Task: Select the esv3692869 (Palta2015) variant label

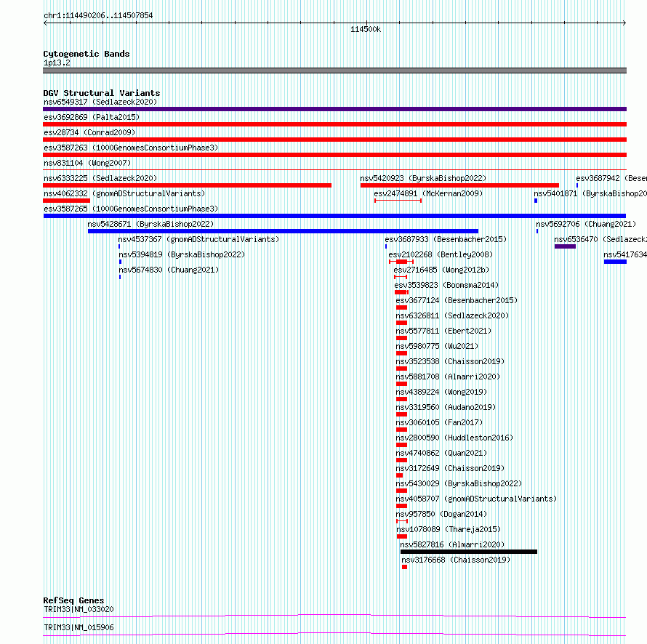Action: (92, 117)
